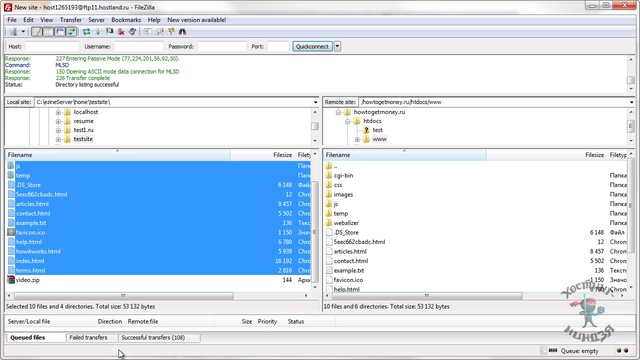This screenshot has width=640, height=360.
Task: Click the Quickconnect button
Action: (312, 47)
